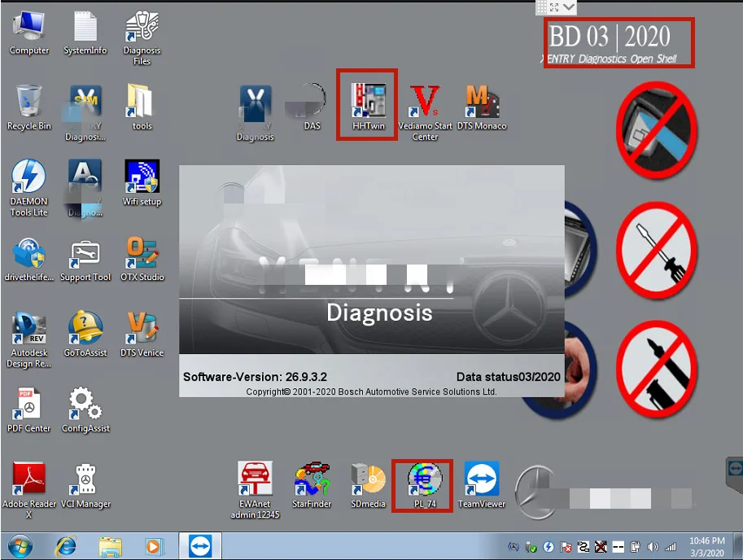This screenshot has height=560, width=743.
Task: Click the fullscreen arrows icon in top toolbar
Action: click(554, 7)
